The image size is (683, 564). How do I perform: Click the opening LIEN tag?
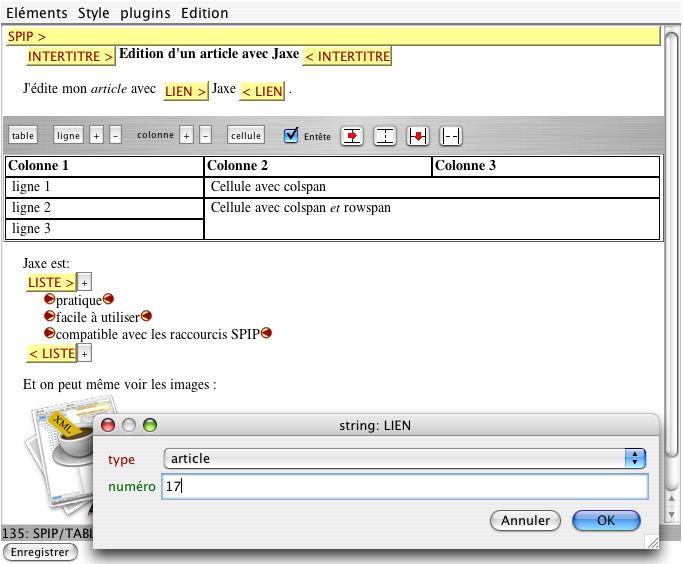coord(186,91)
